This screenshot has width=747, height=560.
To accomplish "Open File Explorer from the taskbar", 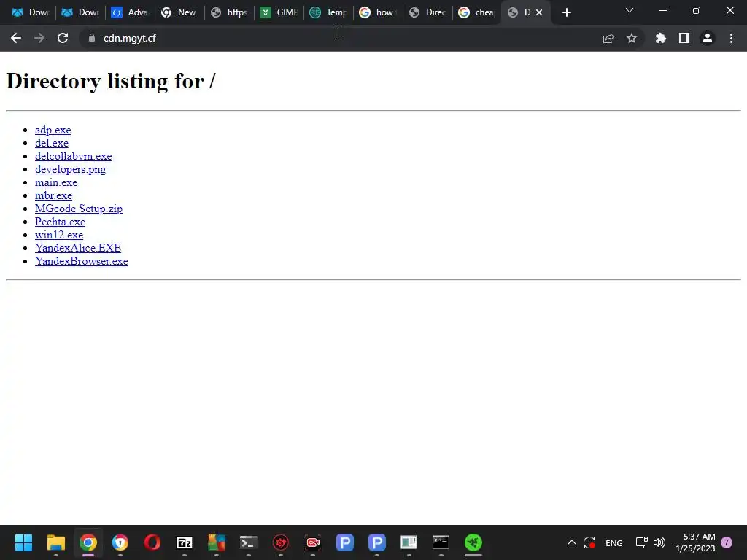I will coord(55,542).
